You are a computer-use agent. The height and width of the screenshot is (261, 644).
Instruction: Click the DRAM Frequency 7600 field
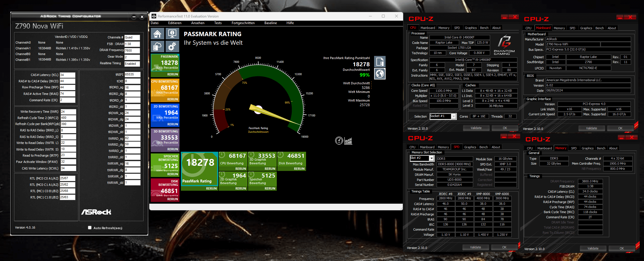(x=132, y=50)
